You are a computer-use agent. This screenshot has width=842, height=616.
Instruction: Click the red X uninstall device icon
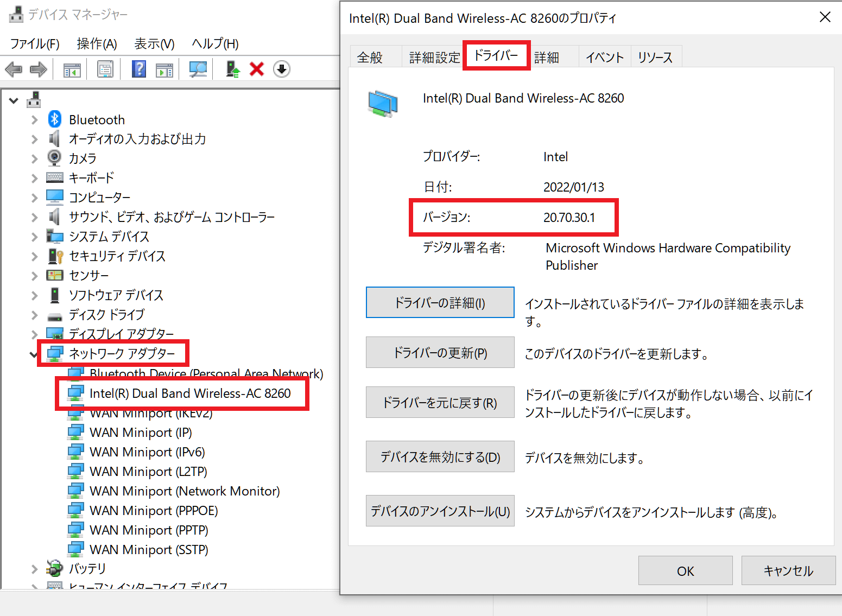point(257,69)
